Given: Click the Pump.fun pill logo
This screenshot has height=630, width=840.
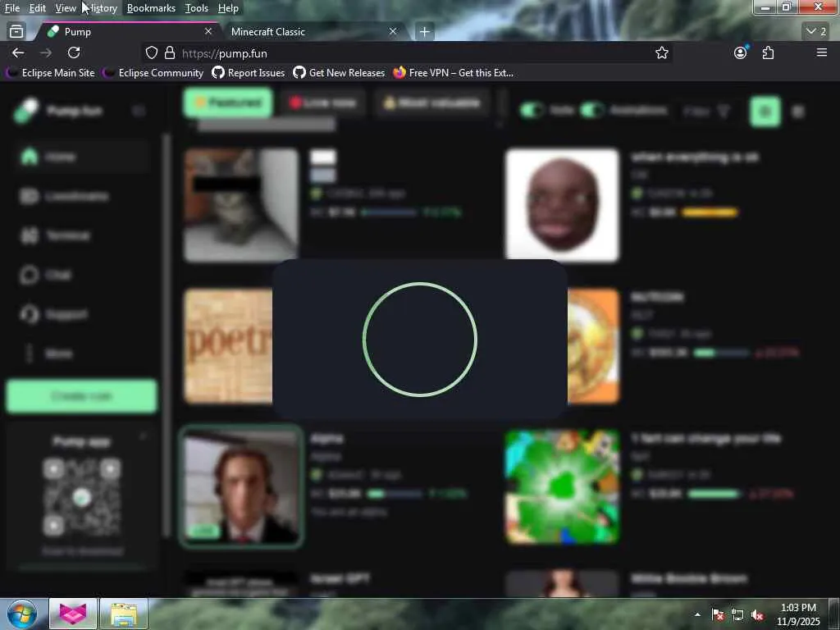Looking at the screenshot, I should click(25, 111).
